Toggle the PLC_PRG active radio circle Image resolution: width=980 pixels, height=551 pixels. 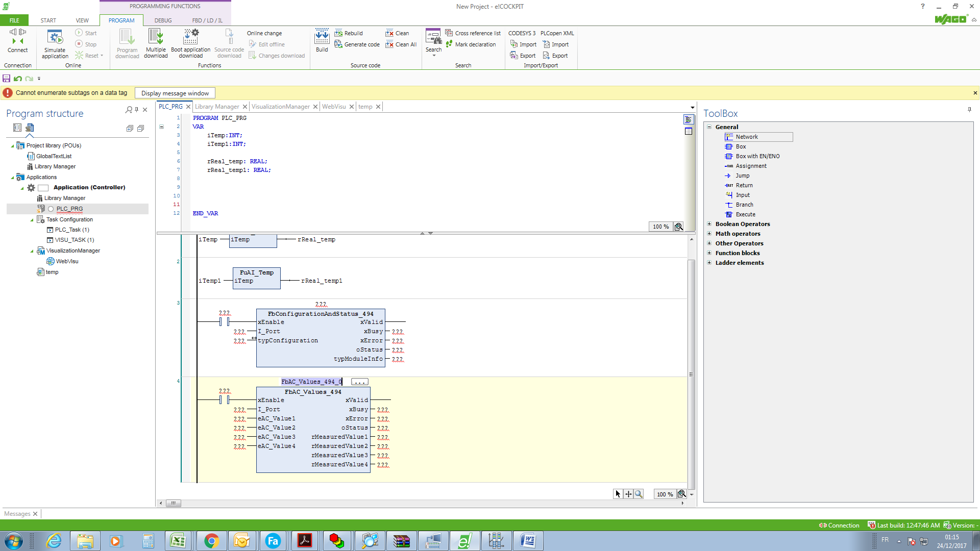[x=51, y=209]
